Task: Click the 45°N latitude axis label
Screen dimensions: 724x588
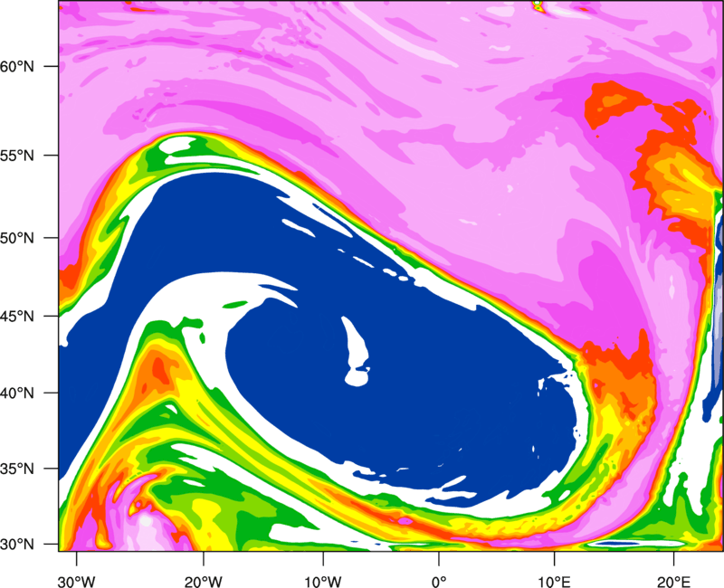Action: [17, 316]
